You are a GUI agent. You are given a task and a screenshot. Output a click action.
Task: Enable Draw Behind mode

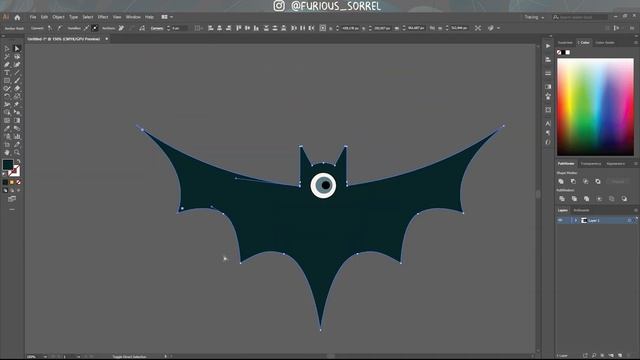coord(12,190)
